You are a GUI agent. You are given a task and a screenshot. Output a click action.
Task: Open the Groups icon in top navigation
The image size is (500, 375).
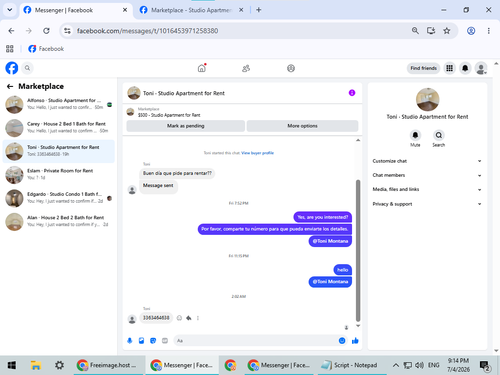click(291, 68)
